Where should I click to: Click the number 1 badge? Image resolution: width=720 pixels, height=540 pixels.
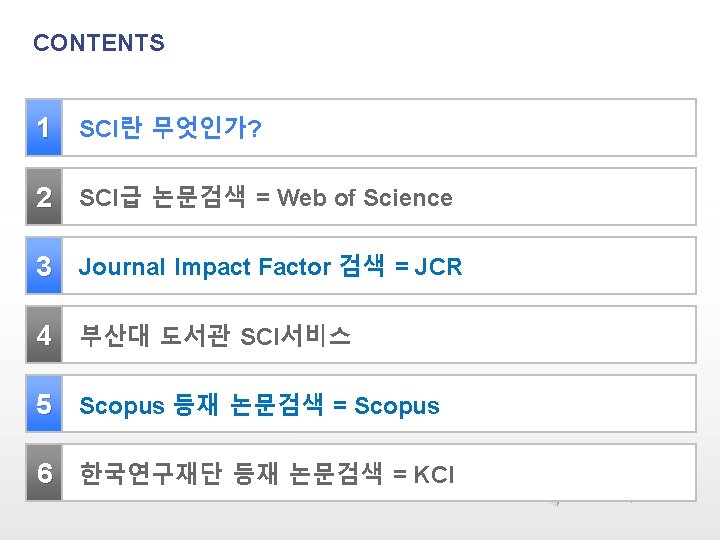[43, 128]
